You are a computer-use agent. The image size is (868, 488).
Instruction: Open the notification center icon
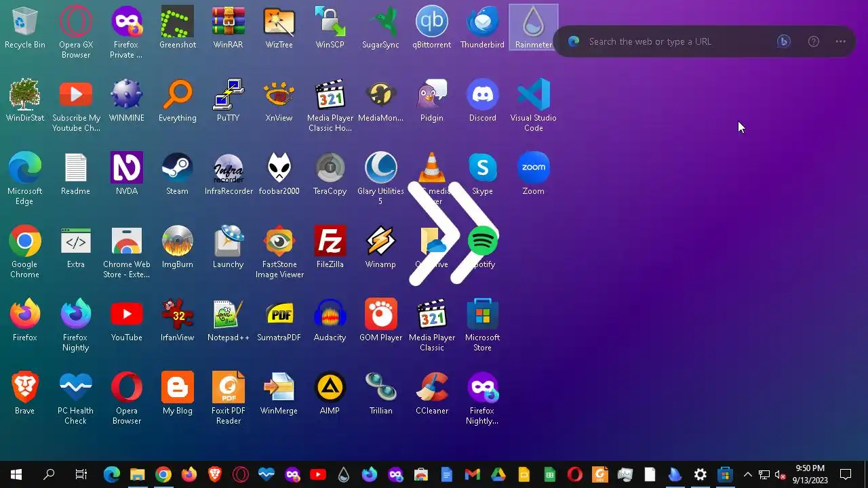846,474
